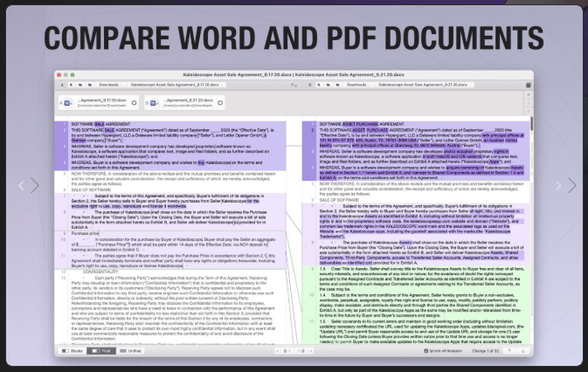This screenshot has width=588, height=372.
Task: Go to the next screenshot with the right chevron
Action: (571, 185)
